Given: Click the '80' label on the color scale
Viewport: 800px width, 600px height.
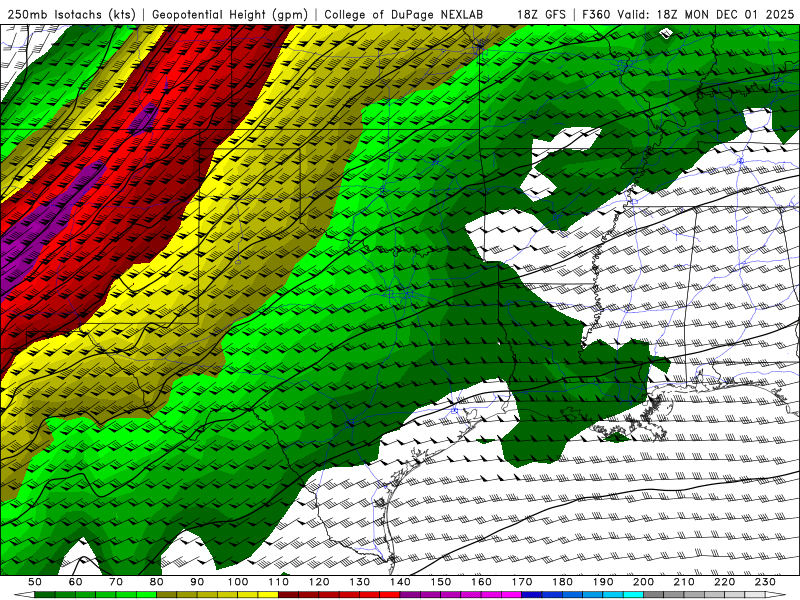Looking at the screenshot, I should 157,582.
